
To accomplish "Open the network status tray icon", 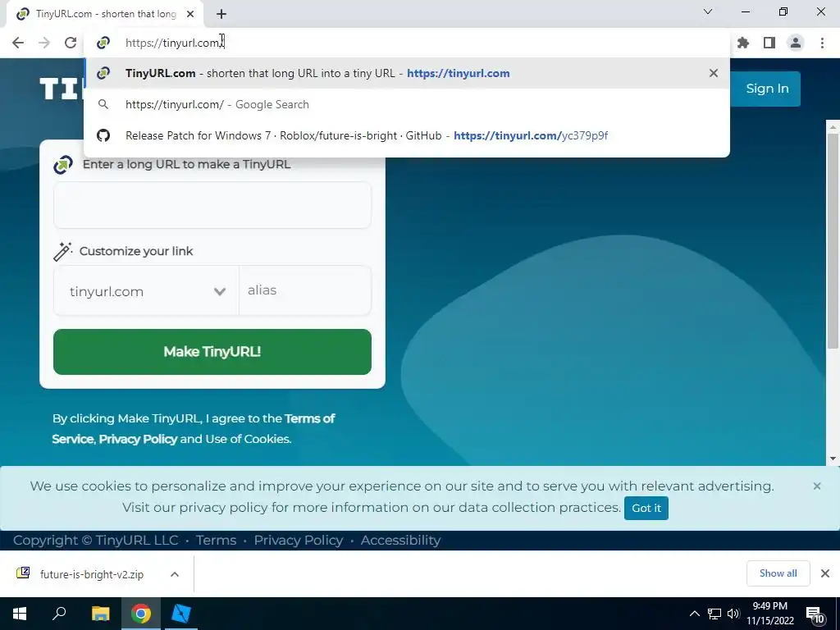I will (714, 614).
